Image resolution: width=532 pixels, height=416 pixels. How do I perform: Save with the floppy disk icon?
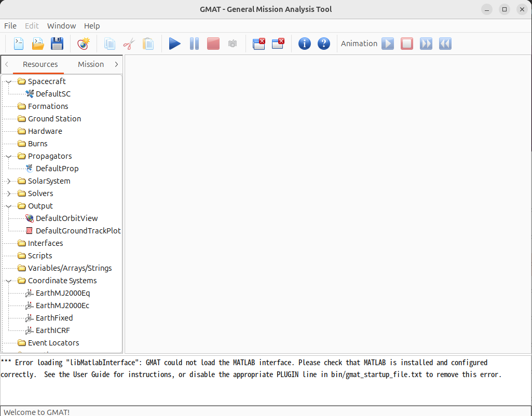(x=57, y=44)
